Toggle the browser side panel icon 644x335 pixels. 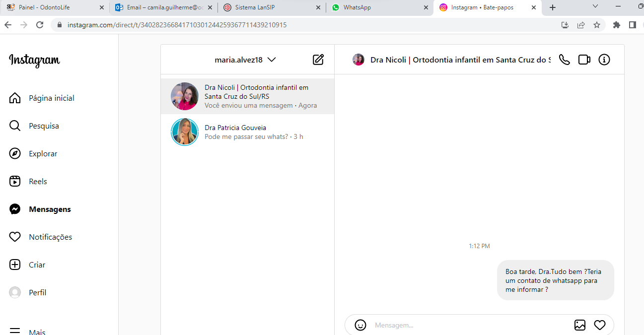[632, 25]
